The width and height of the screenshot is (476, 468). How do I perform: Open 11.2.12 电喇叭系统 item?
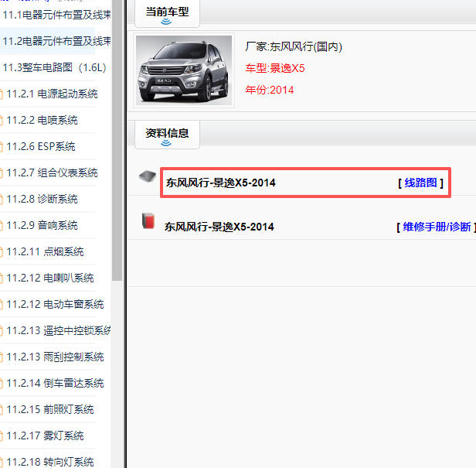pyautogui.click(x=50, y=278)
